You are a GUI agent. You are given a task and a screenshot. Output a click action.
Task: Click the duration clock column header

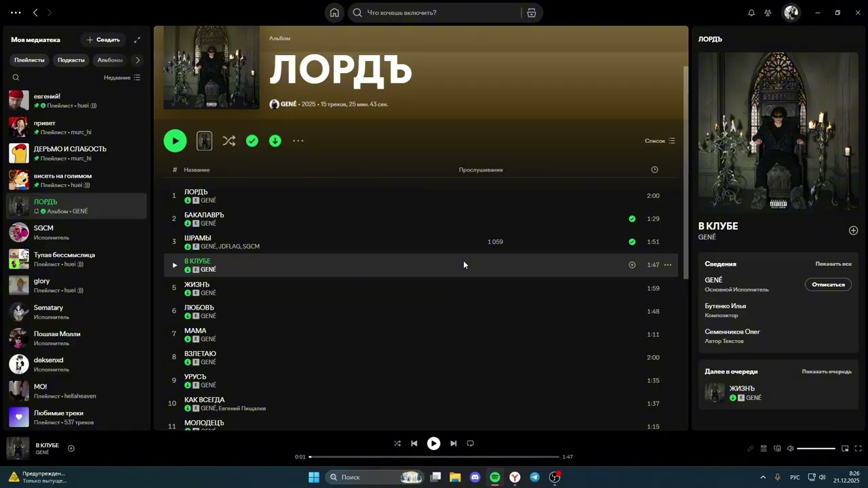point(654,169)
